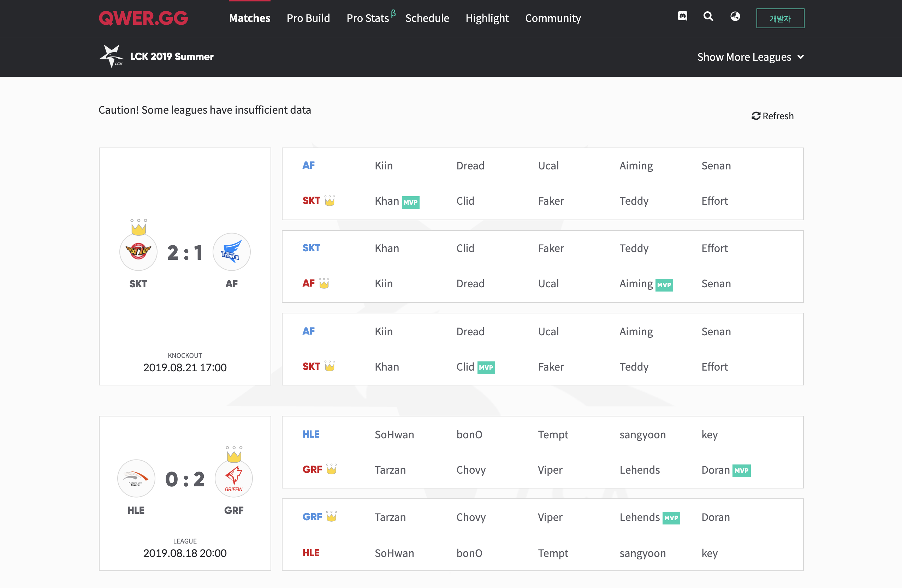The image size is (902, 588).
Task: Open Faker's player link in first game
Action: (x=551, y=201)
